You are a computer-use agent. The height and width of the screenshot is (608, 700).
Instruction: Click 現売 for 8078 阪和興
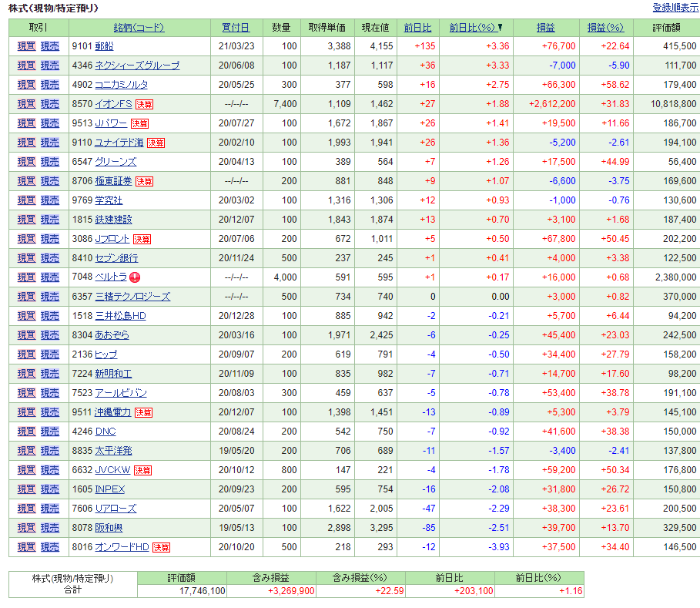click(50, 528)
